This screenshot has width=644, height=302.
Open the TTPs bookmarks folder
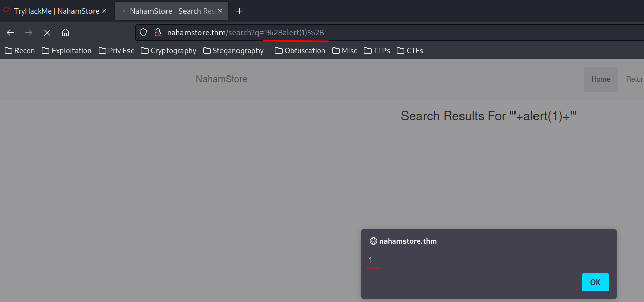(x=377, y=51)
